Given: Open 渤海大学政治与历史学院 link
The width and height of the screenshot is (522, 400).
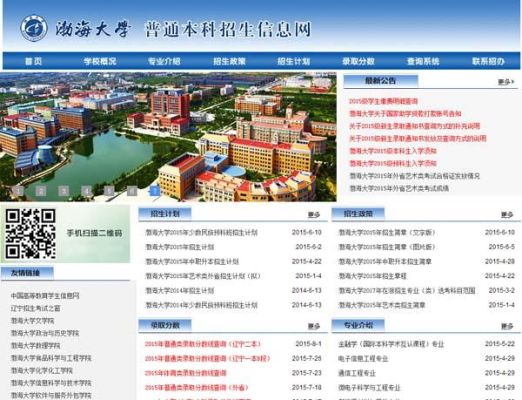Looking at the screenshot, I should [45, 333].
